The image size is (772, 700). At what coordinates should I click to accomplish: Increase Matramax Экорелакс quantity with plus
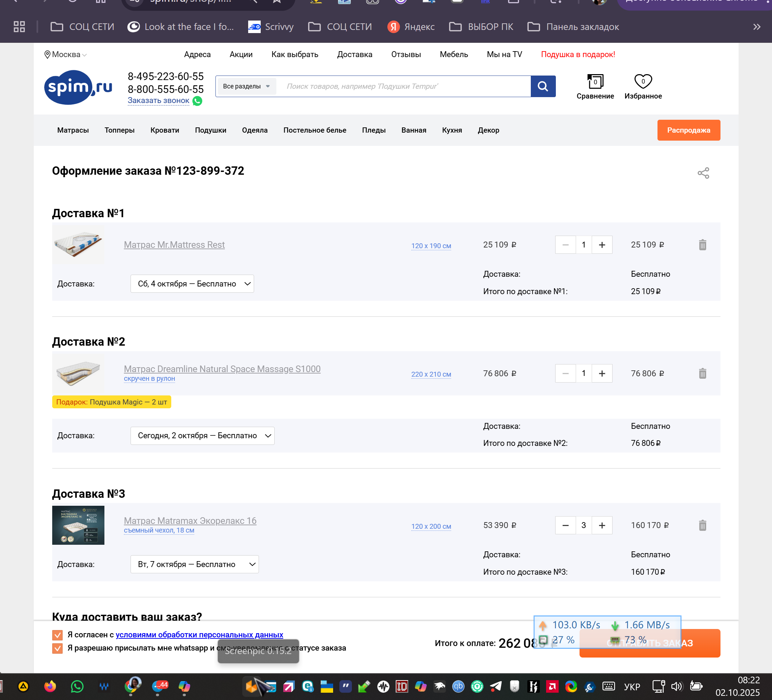[x=602, y=525]
